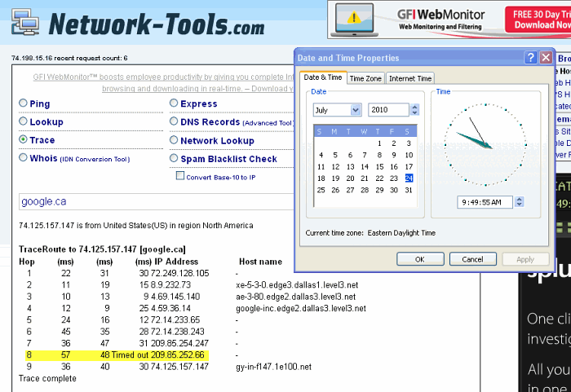571x392 pixels.
Task: Enable Convert Base-10 to IP checkbox
Action: pyautogui.click(x=180, y=175)
